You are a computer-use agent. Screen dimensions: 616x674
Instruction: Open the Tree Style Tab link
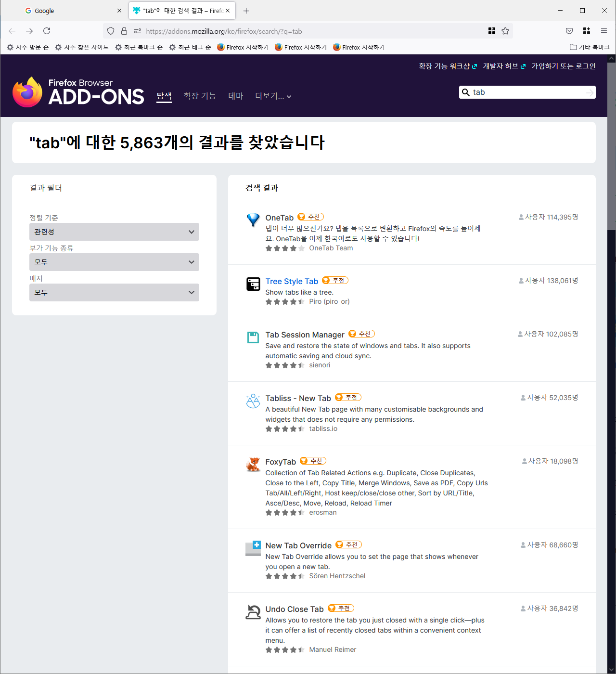292,281
